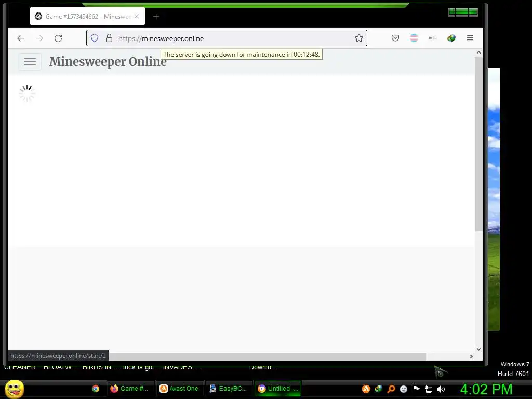Open the Avast tray icon

click(x=366, y=389)
